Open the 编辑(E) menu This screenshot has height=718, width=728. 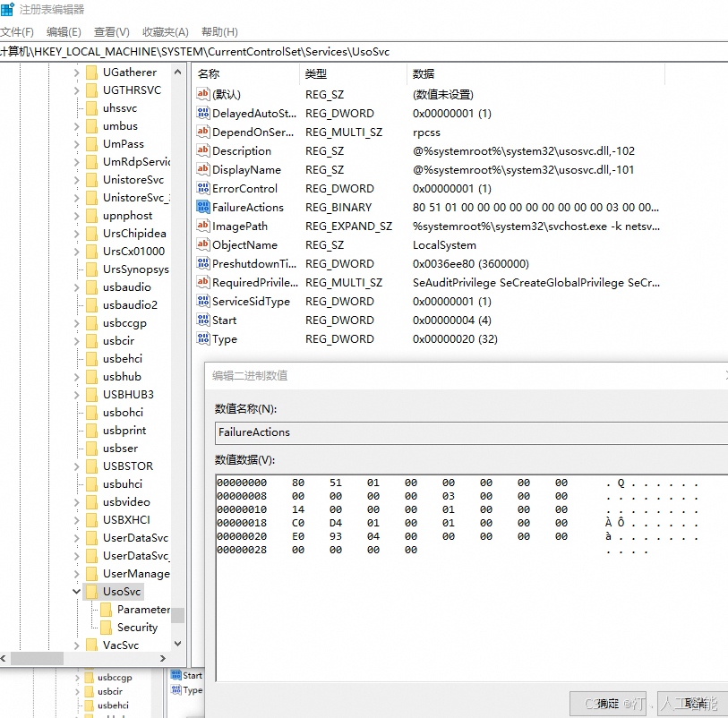pos(64,32)
